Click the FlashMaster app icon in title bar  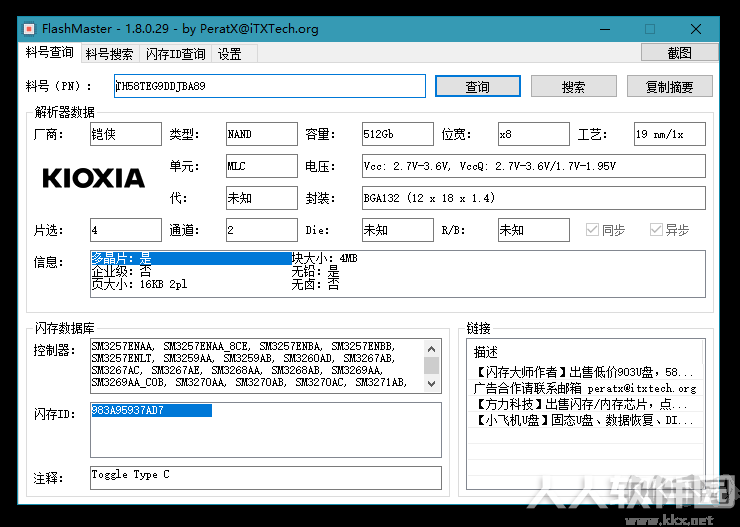[29, 29]
